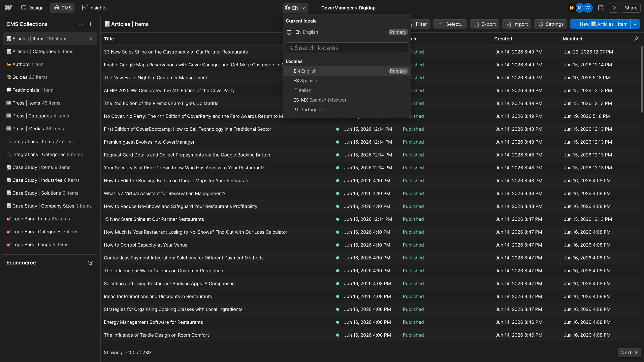
Task: Open CMS Collections more options menu
Action: pos(81,24)
